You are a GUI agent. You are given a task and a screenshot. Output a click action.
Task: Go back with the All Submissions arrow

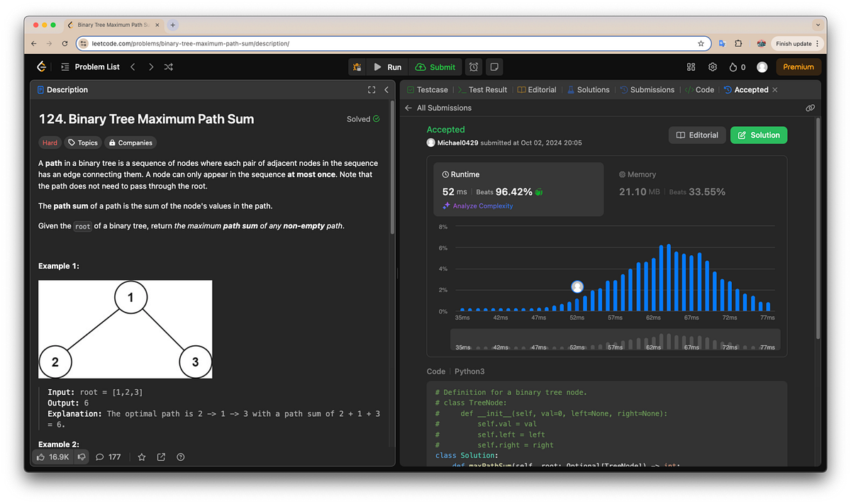point(408,108)
